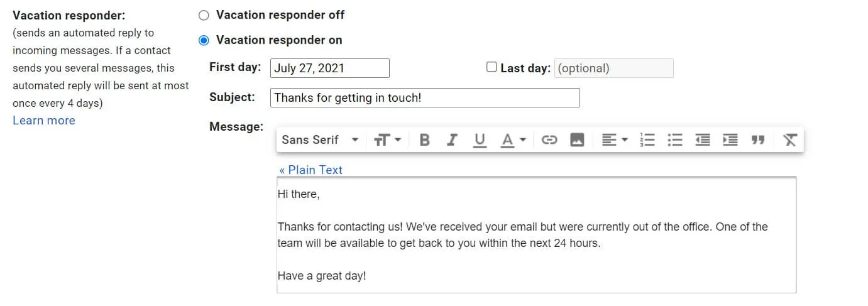
Task: Toggle bold formatting in message toolbar
Action: (x=424, y=140)
